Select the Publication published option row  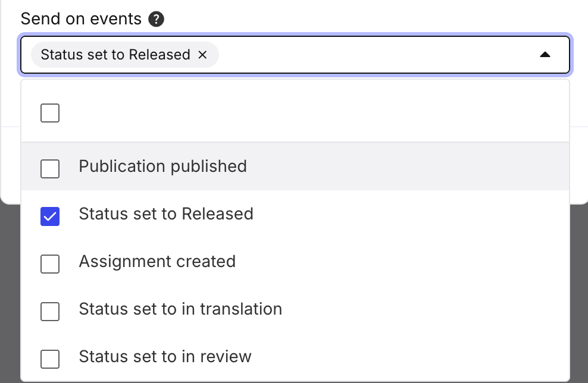[162, 167]
